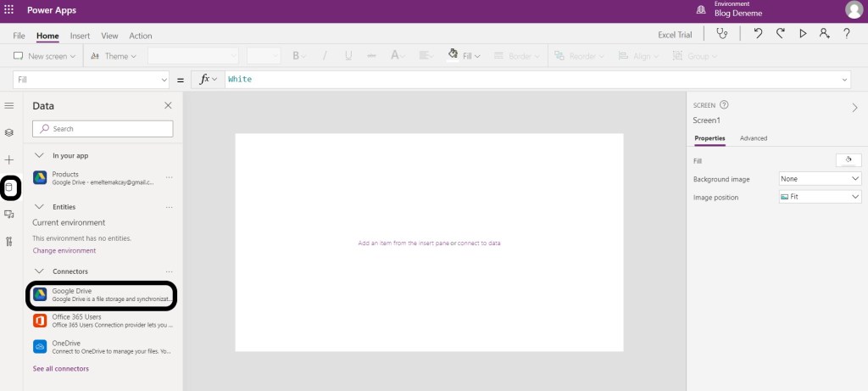The image size is (868, 391).
Task: Open the Background image dropdown
Action: click(x=819, y=179)
